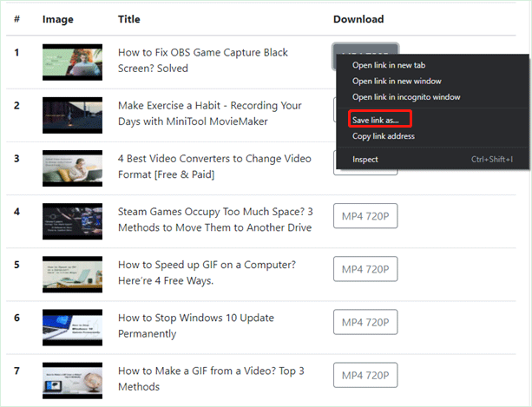Click the 'Download' column header
532x407 pixels.
pyautogui.click(x=358, y=19)
